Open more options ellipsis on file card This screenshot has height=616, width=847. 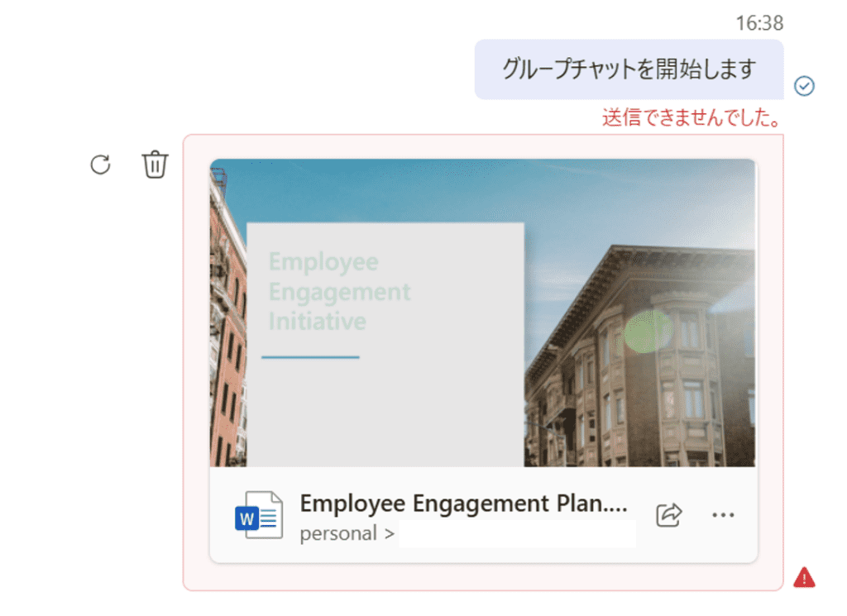coord(723,515)
